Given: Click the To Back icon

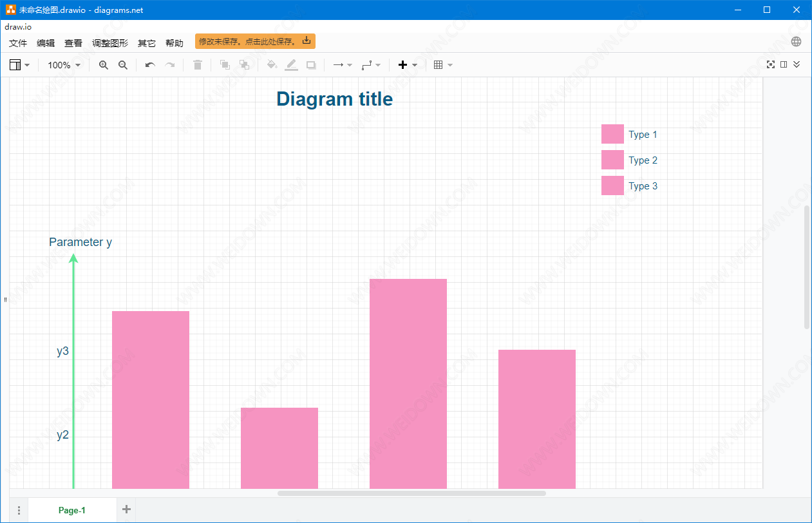Looking at the screenshot, I should pyautogui.click(x=244, y=65).
